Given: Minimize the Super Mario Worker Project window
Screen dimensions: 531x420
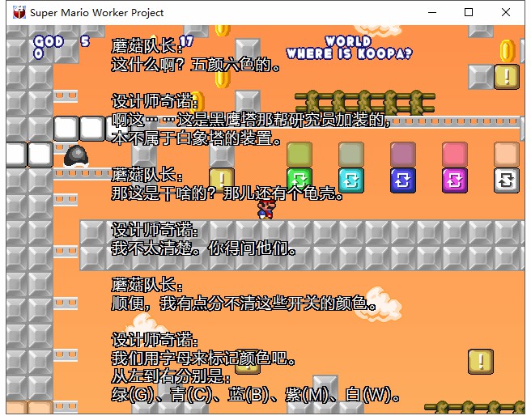Looking at the screenshot, I should click(x=432, y=12).
